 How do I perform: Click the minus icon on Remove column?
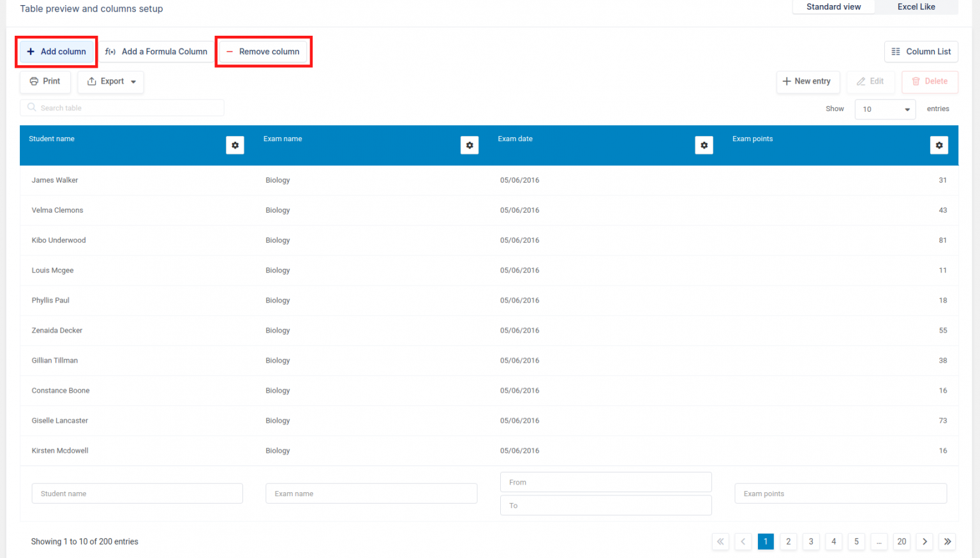point(230,52)
